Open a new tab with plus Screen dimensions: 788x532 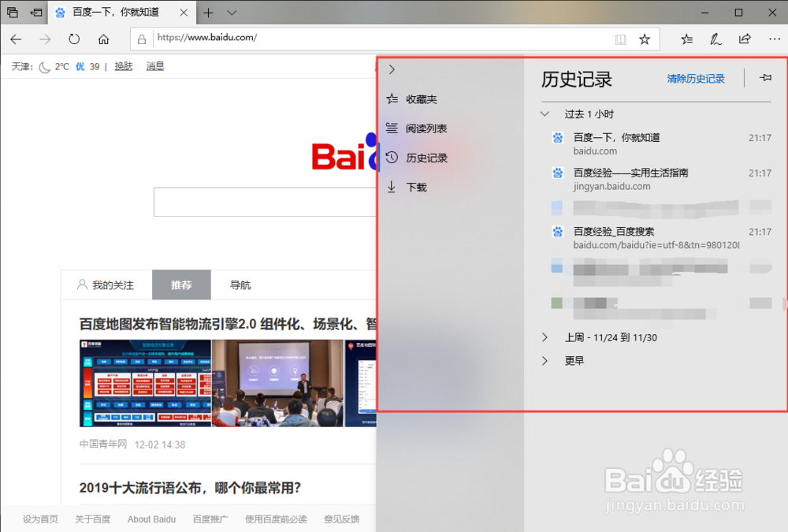click(x=208, y=13)
